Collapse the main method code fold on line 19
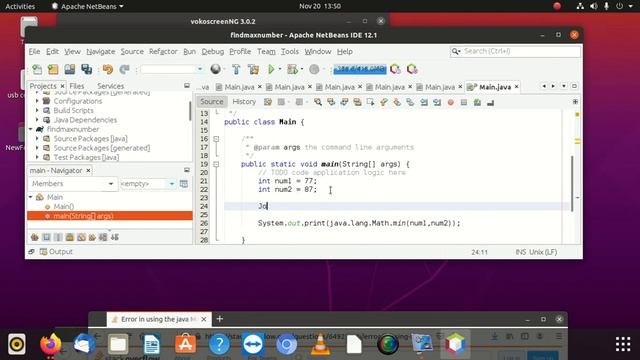The width and height of the screenshot is (640, 360). tap(216, 164)
